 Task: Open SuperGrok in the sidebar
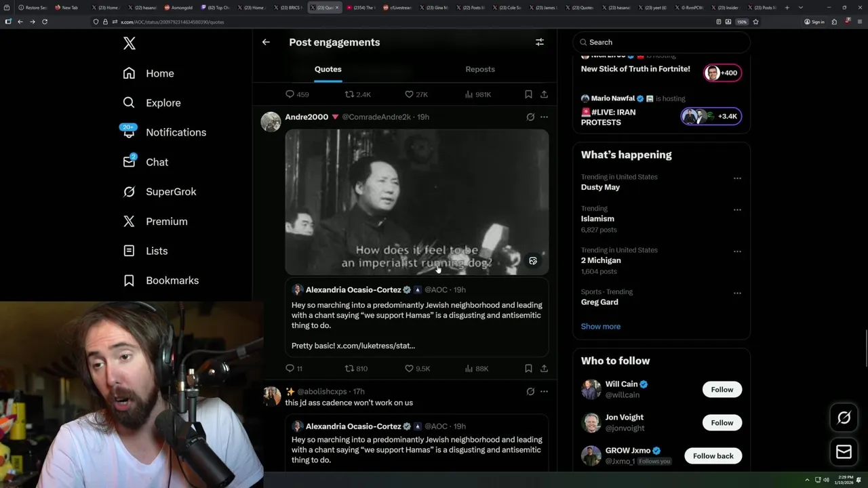(x=159, y=192)
